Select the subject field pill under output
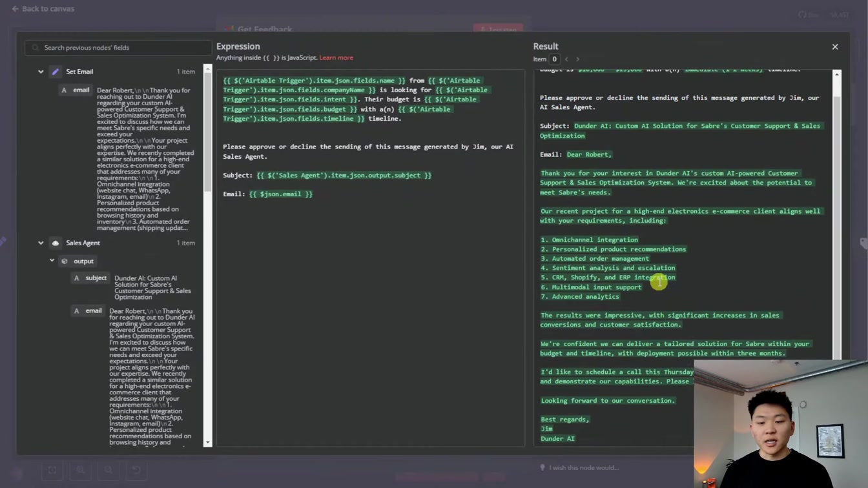Image resolution: width=868 pixels, height=488 pixels. pos(90,278)
